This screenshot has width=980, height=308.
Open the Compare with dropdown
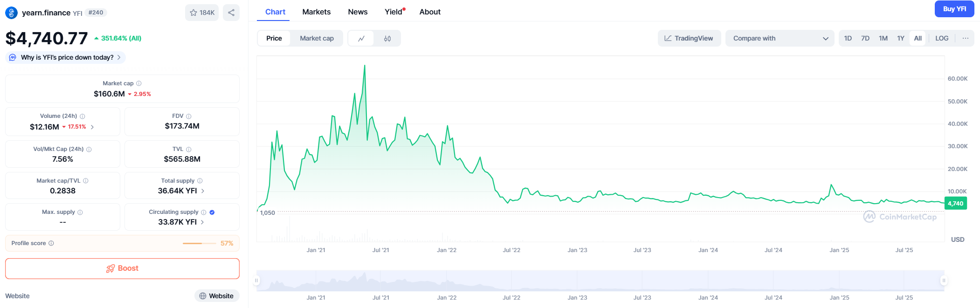tap(780, 38)
